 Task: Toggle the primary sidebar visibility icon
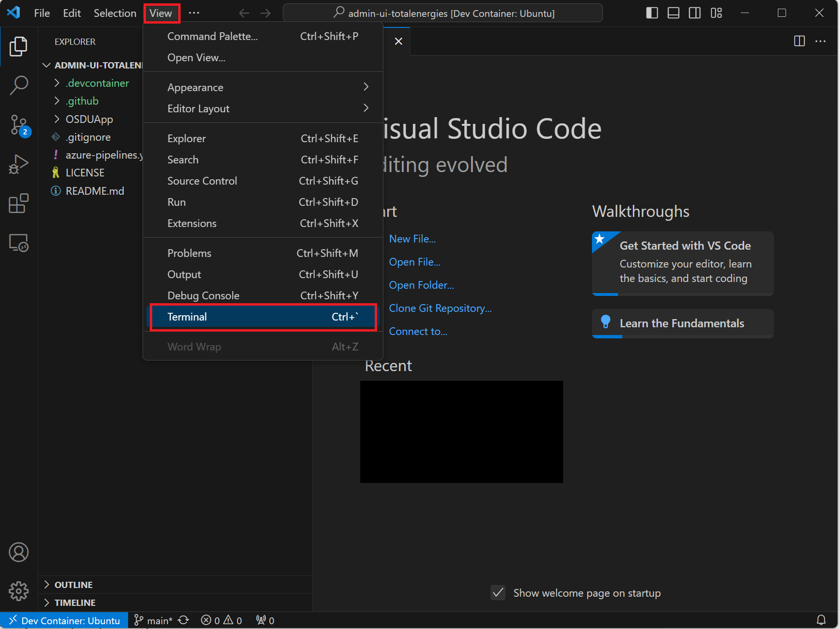652,13
